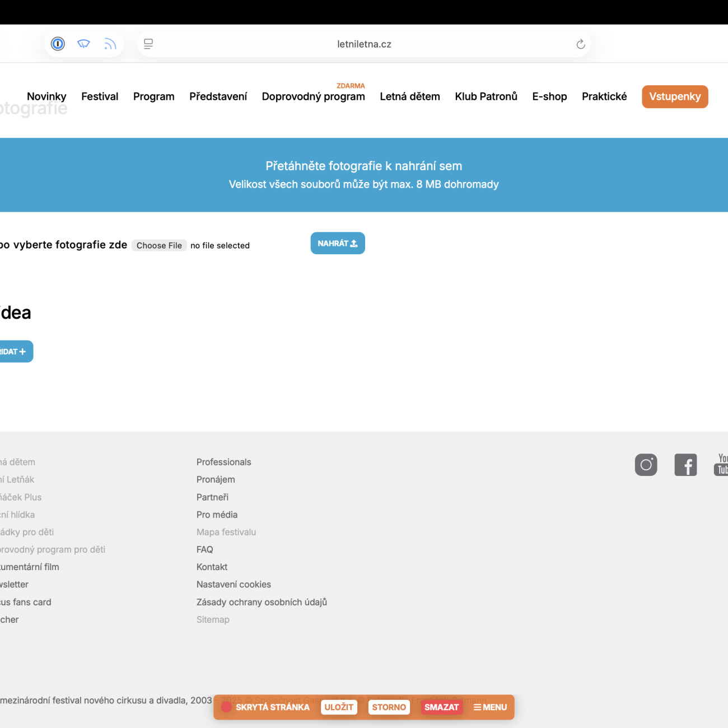Screen dimensions: 728x728
Task: Open the Vstupenky tickets button
Action: (x=675, y=96)
